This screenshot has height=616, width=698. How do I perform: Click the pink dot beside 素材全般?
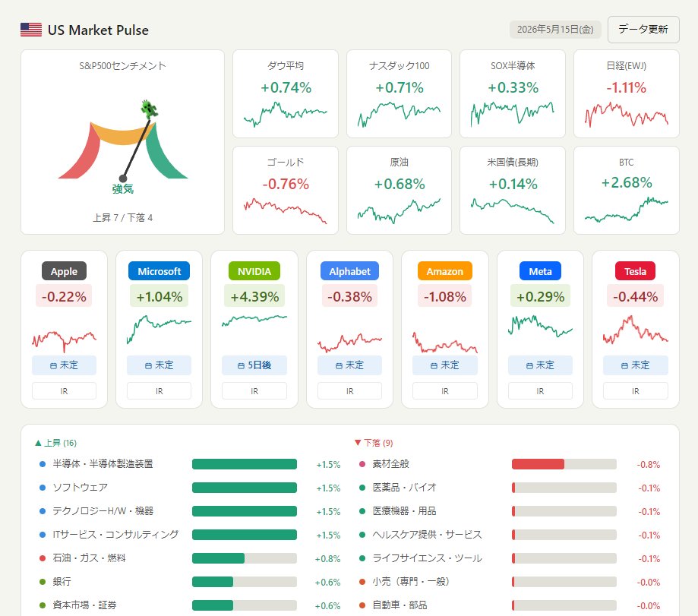pos(362,464)
